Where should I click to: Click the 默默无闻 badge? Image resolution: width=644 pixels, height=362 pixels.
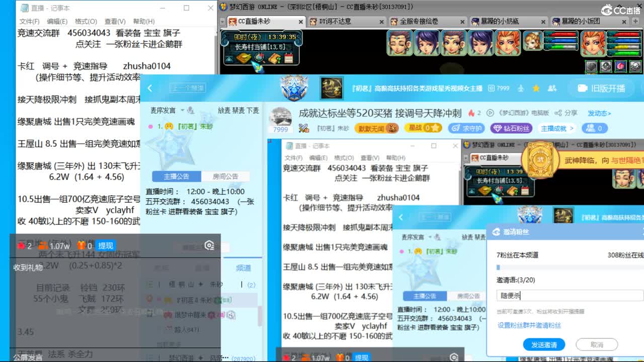pos(377,128)
